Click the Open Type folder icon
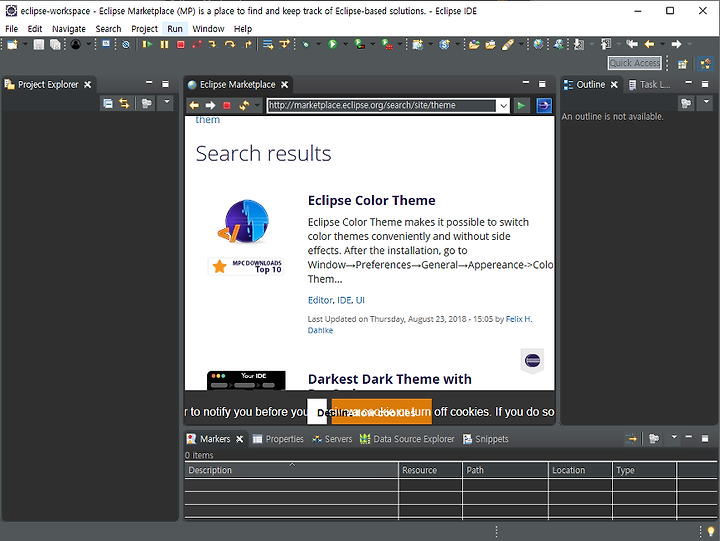 pos(474,45)
